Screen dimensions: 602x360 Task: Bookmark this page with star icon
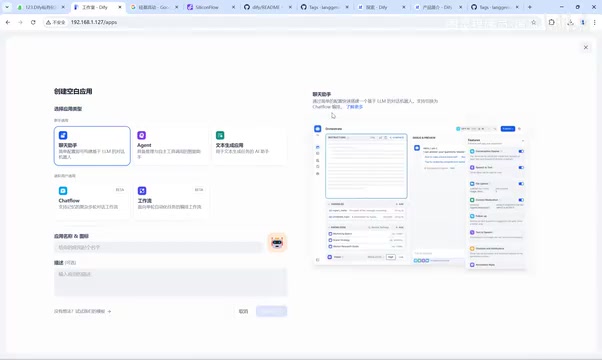(533, 22)
